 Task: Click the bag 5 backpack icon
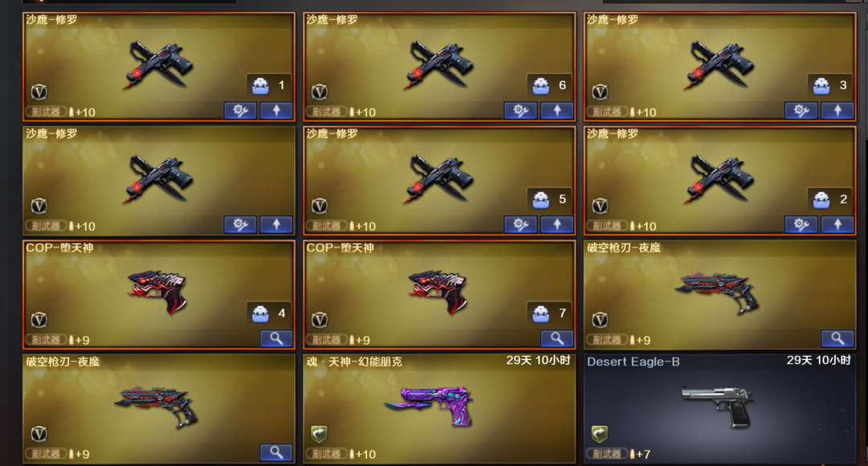coord(541,200)
